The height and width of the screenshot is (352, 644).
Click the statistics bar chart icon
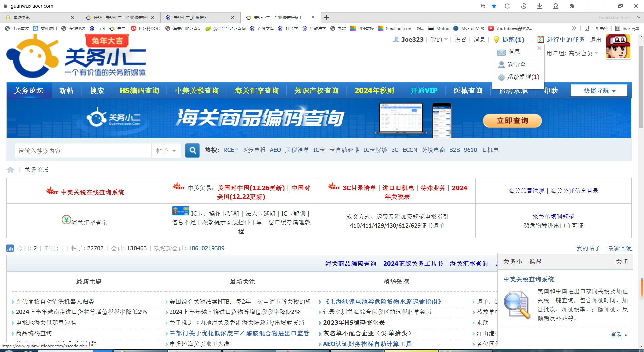tap(10, 248)
